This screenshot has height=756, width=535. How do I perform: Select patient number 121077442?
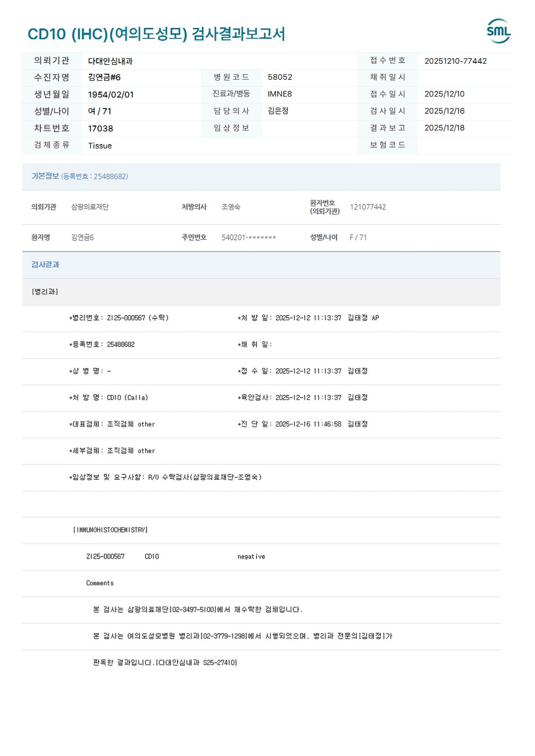click(368, 207)
